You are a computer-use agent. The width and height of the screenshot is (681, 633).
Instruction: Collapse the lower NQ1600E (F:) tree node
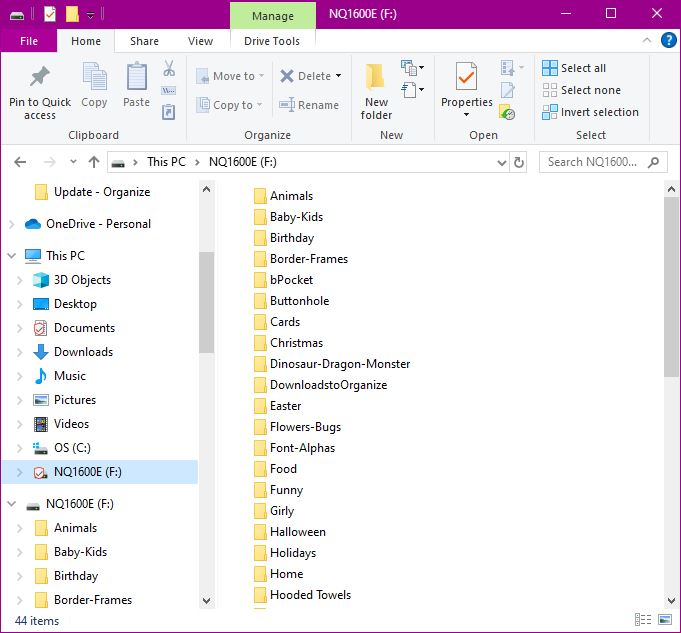[x=12, y=504]
